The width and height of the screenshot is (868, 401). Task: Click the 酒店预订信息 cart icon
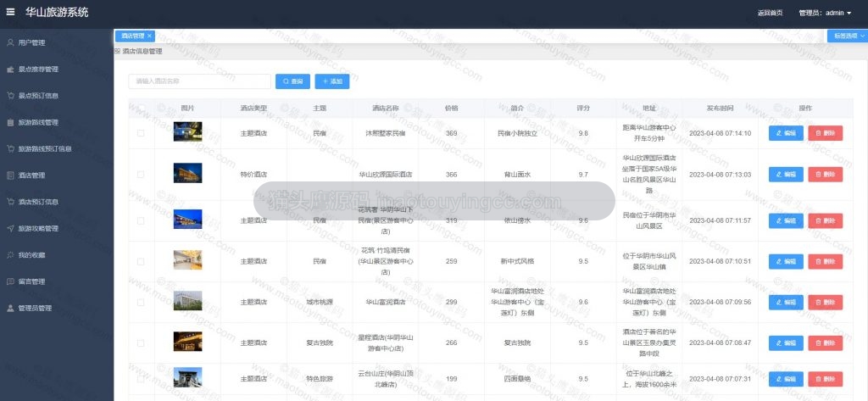coord(10,202)
